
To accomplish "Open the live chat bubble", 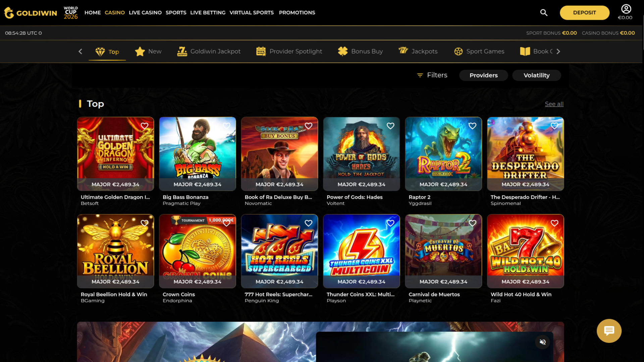I will point(609,330).
